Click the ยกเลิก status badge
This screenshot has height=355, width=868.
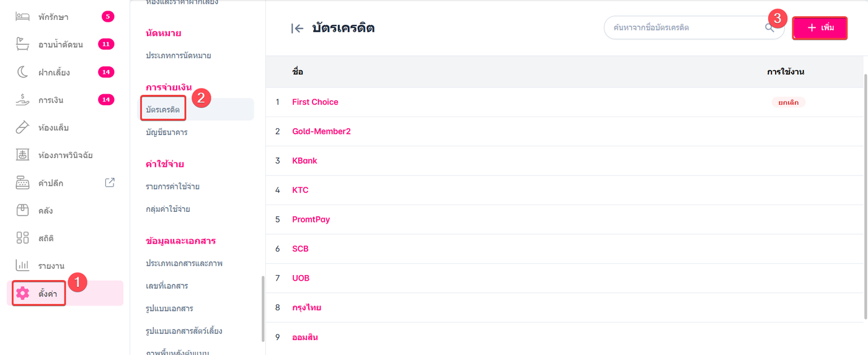tap(788, 102)
